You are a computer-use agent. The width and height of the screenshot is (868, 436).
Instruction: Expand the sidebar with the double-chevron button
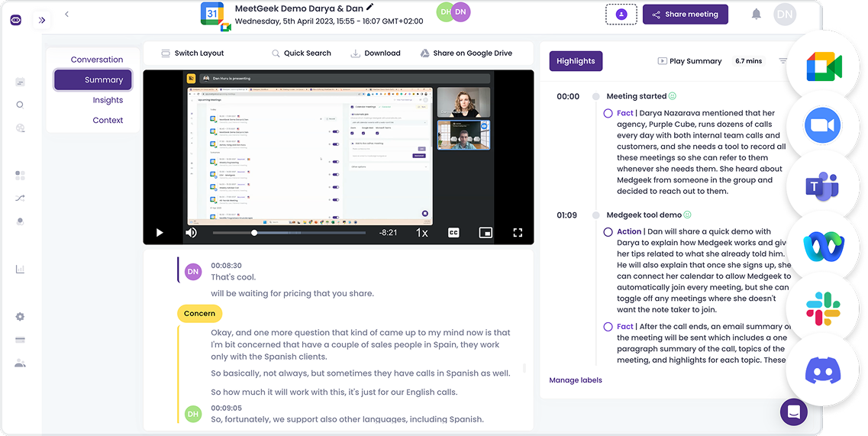click(42, 21)
